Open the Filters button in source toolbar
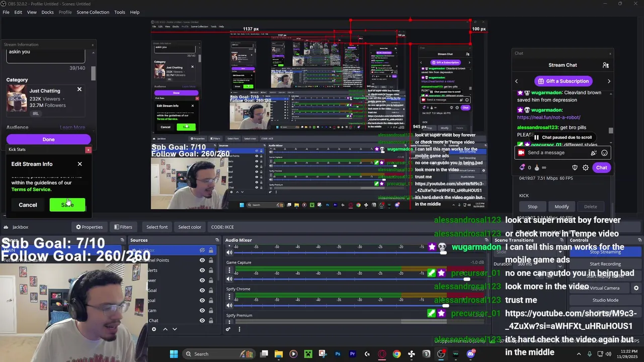Screen dimensions: 644x362 123,227
